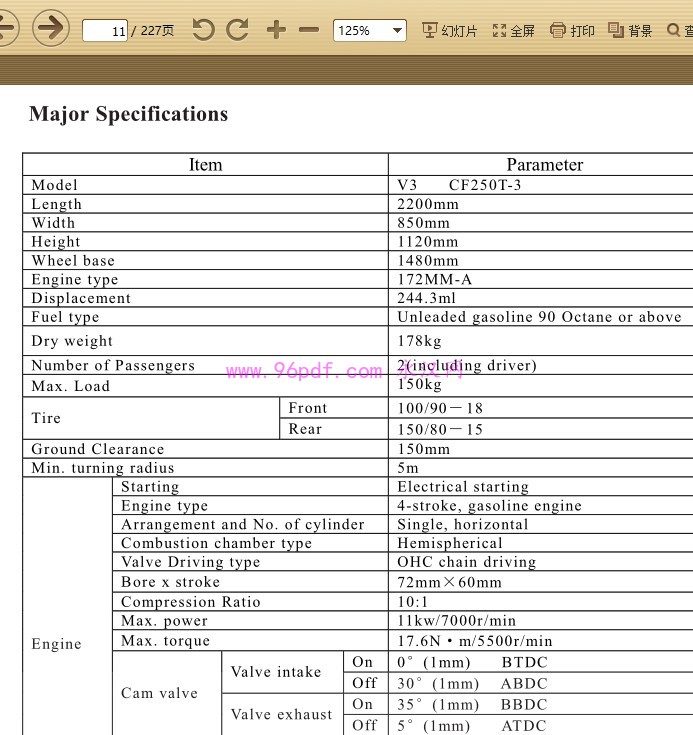Click the 'Tire' row label
This screenshot has height=735, width=693.
(x=46, y=418)
